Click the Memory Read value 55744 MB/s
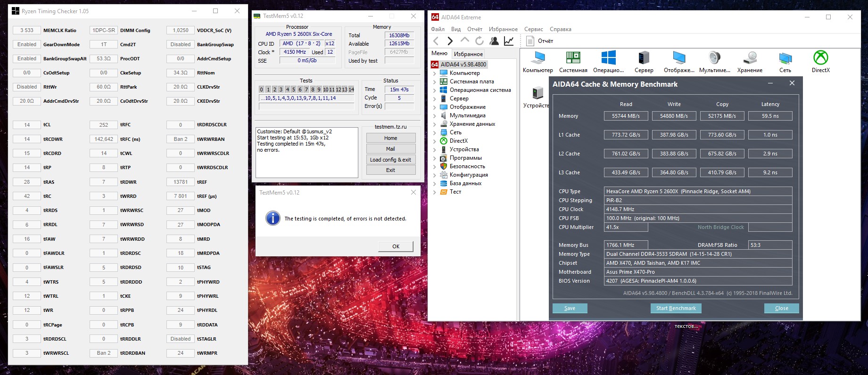Screen dimensions: 868x375 pos(626,116)
